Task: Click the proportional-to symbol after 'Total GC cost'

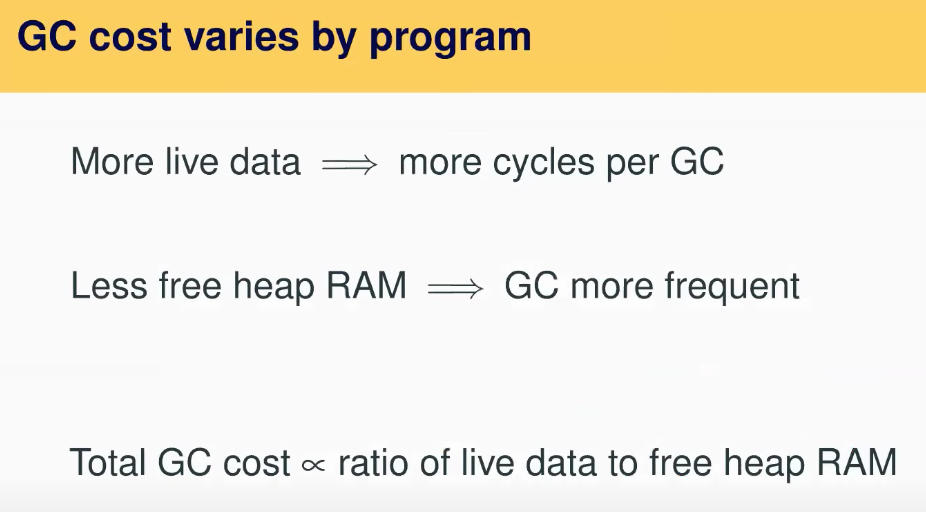Action: point(313,465)
